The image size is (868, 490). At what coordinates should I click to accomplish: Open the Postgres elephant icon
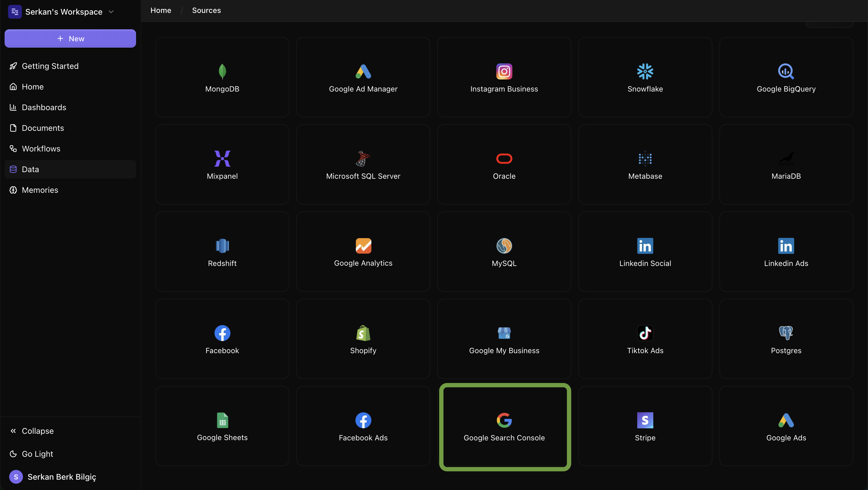(x=786, y=333)
